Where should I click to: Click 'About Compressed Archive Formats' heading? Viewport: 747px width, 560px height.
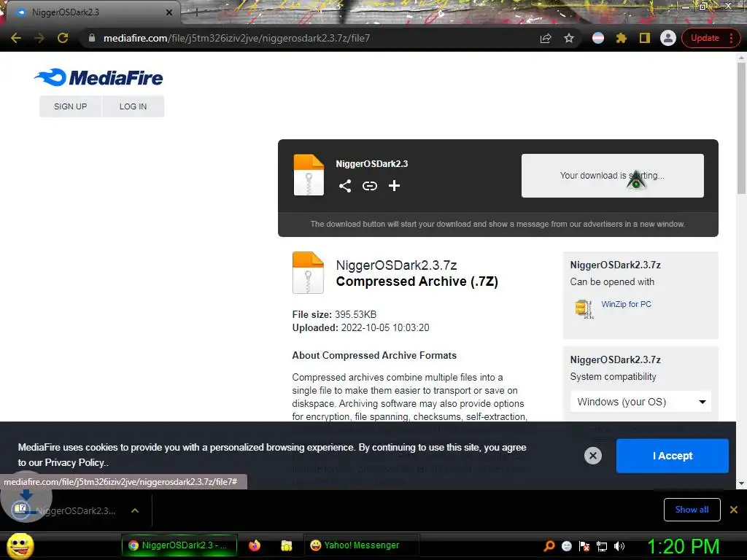pos(374,355)
